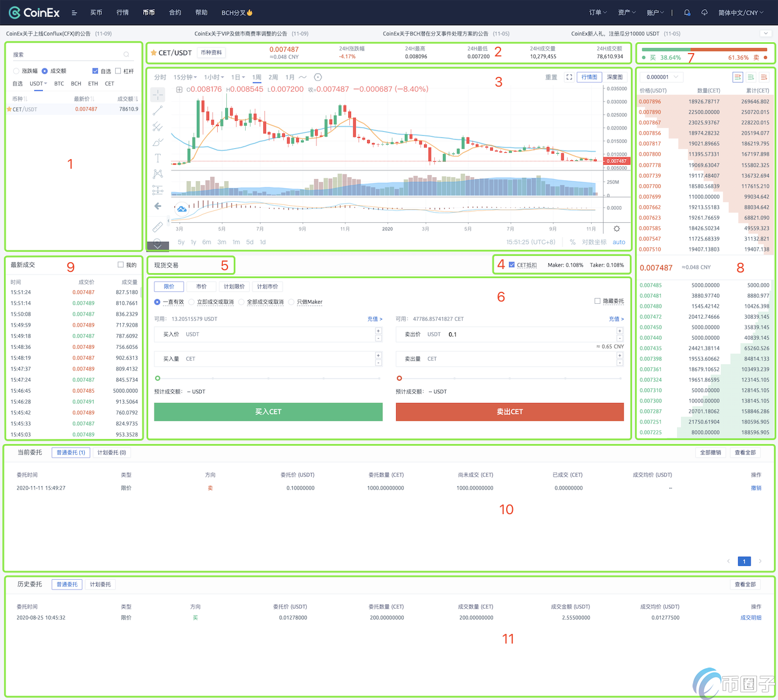This screenshot has height=700, width=778.
Task: Select the BTC market tab
Action: click(59, 84)
